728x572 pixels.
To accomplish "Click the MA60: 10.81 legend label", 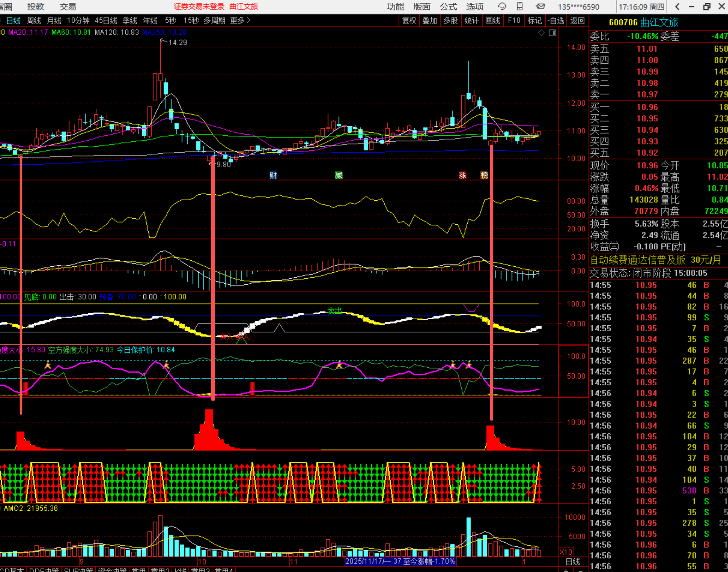I will [x=71, y=32].
